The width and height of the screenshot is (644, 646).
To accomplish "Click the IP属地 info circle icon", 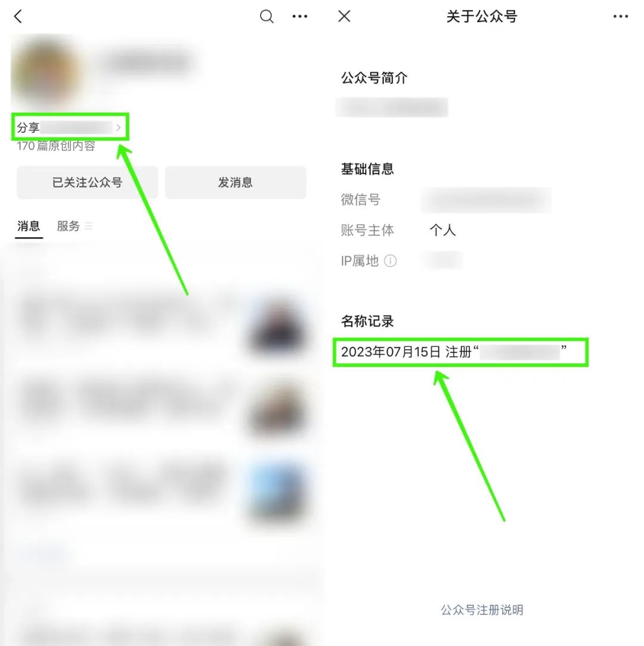I will click(x=390, y=261).
